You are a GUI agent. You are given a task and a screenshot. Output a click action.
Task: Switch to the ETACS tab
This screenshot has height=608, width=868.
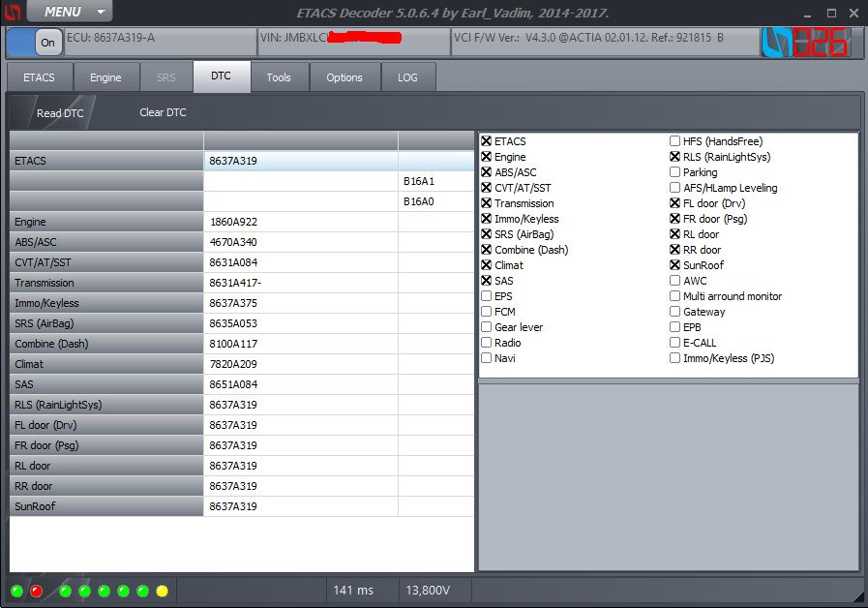pyautogui.click(x=39, y=77)
